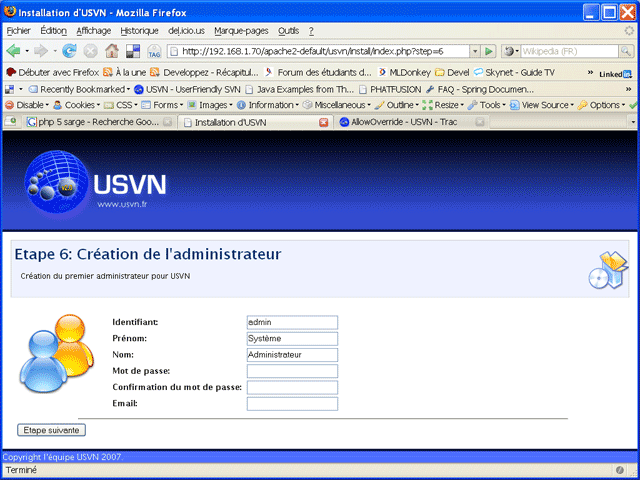Viewport: 640px width, 480px height.
Task: Open the Marque-pages menu
Action: coord(241,31)
